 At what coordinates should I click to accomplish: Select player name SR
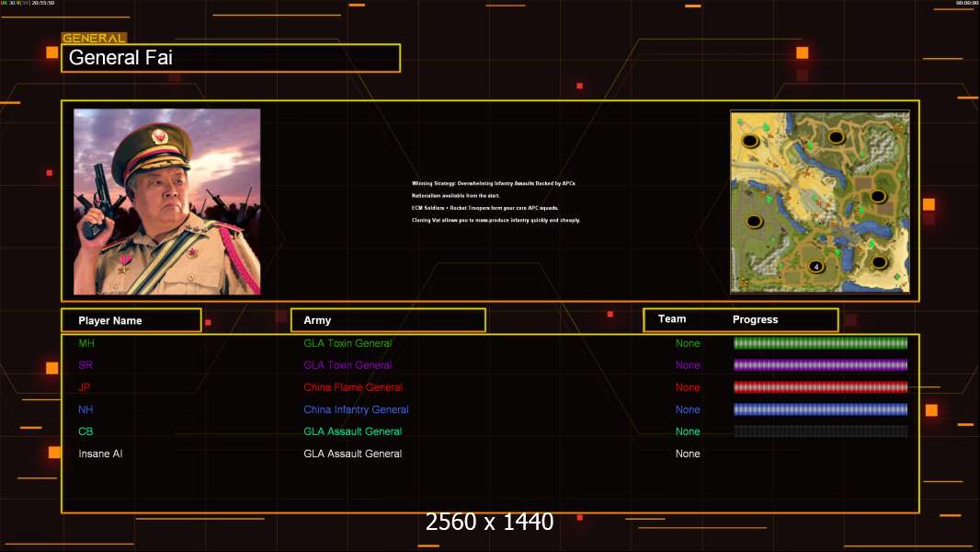tap(85, 365)
